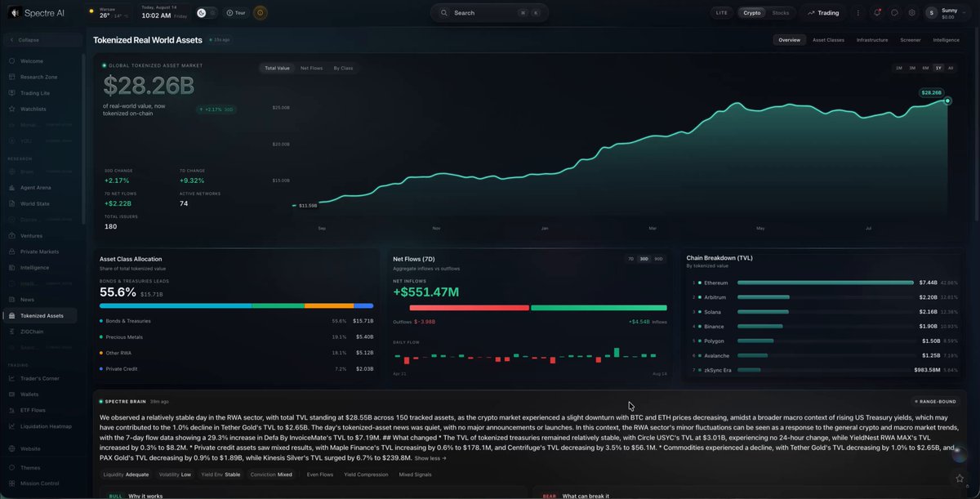Focus the Search field
Viewport: 980px width, 499px height.
coord(489,13)
